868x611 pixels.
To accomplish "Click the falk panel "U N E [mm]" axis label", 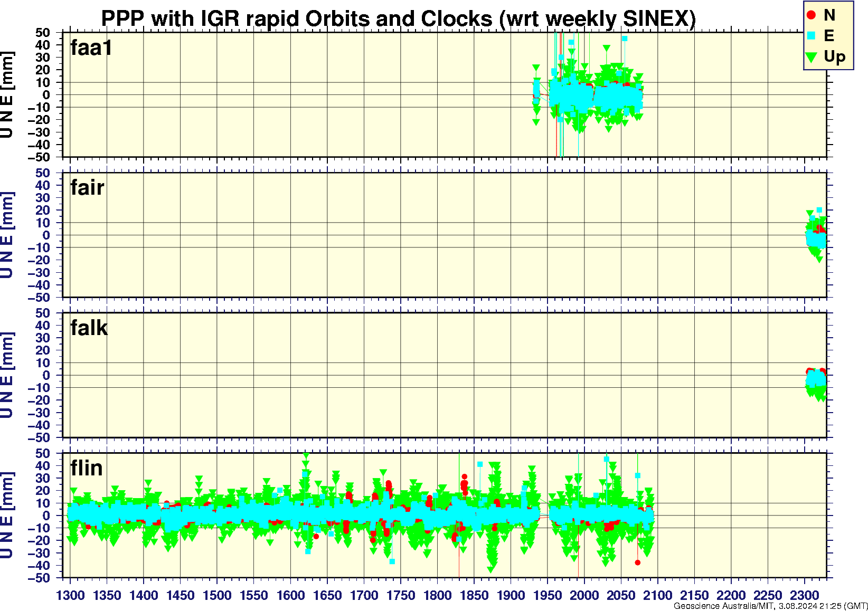I will tap(7, 375).
